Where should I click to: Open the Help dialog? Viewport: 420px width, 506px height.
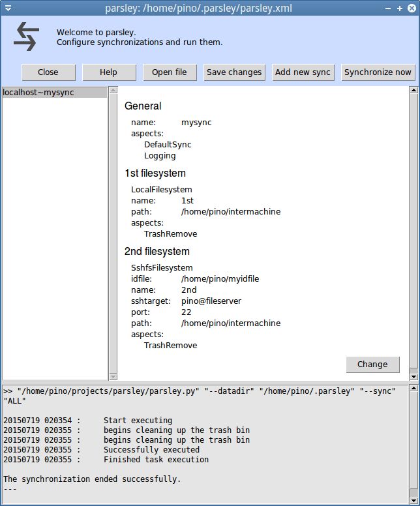[108, 72]
